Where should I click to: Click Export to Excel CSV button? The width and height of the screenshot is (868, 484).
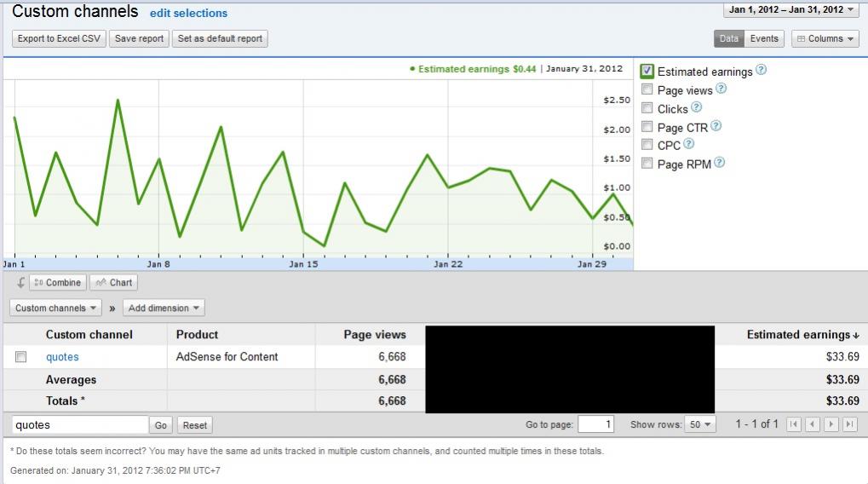point(59,38)
